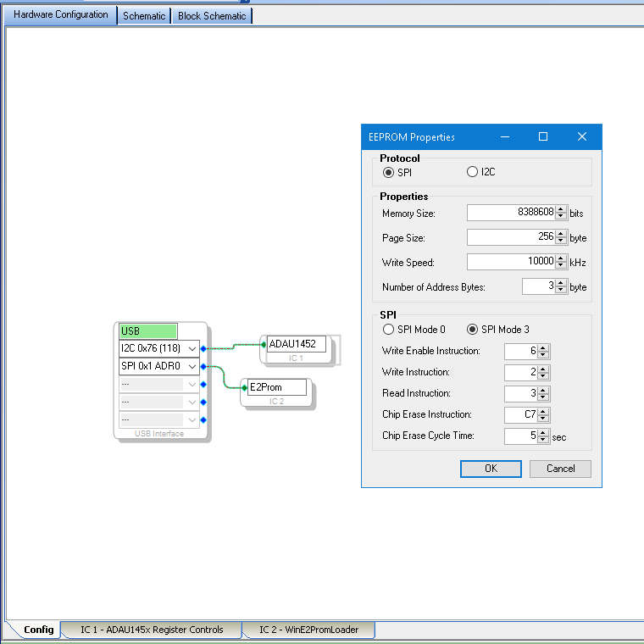This screenshot has width=644, height=644.
Task: Decrease Write Enable Instruction value
Action: click(543, 355)
